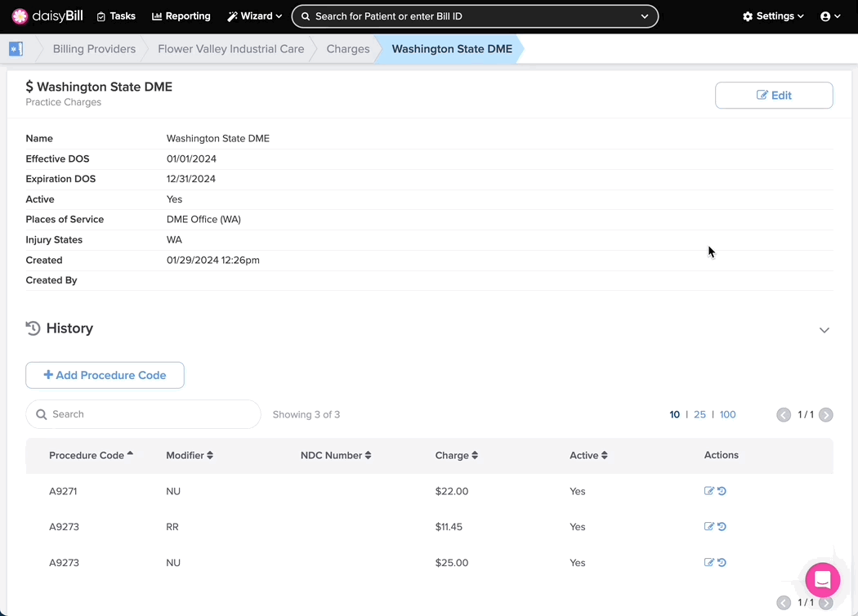The height and width of the screenshot is (616, 858).
Task: Expand the patient search dropdown arrow
Action: pos(645,16)
